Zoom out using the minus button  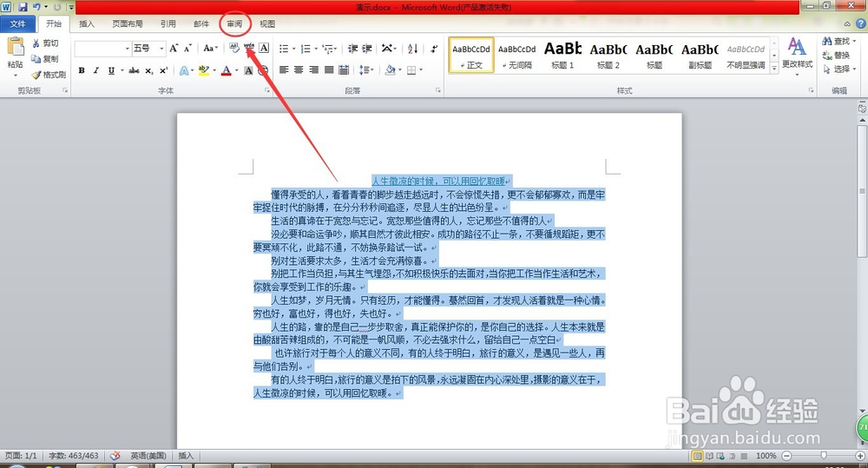point(786,456)
